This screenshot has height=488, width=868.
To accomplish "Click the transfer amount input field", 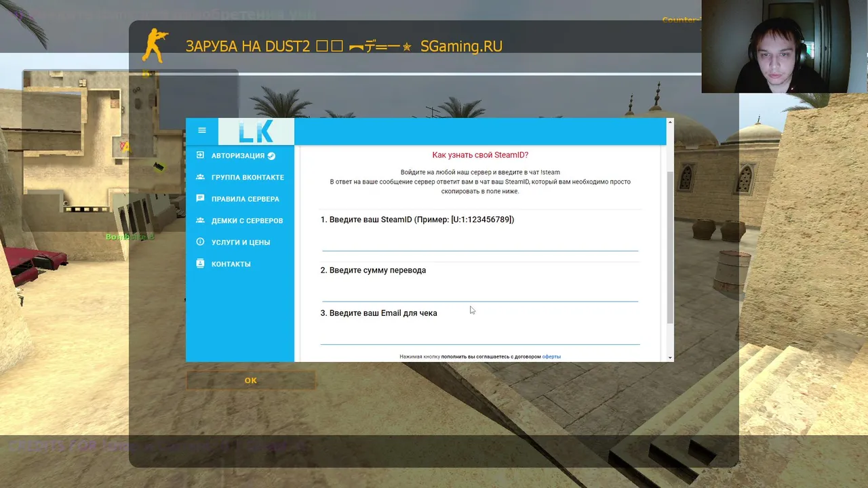I will 480,291.
